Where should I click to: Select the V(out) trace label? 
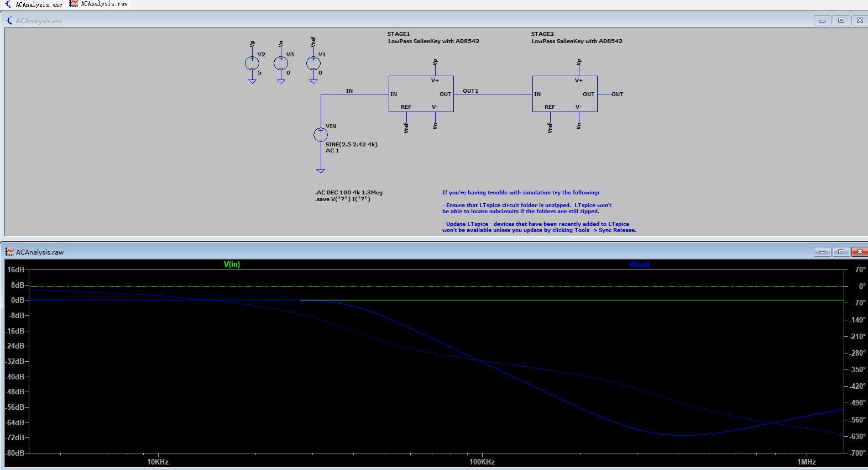tap(639, 265)
